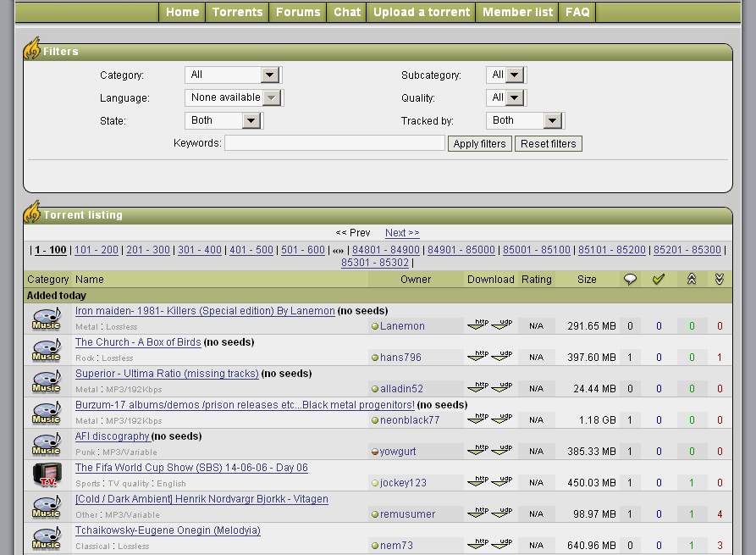Open the Quality dropdown filter
This screenshot has width=756, height=555.
pos(506,97)
